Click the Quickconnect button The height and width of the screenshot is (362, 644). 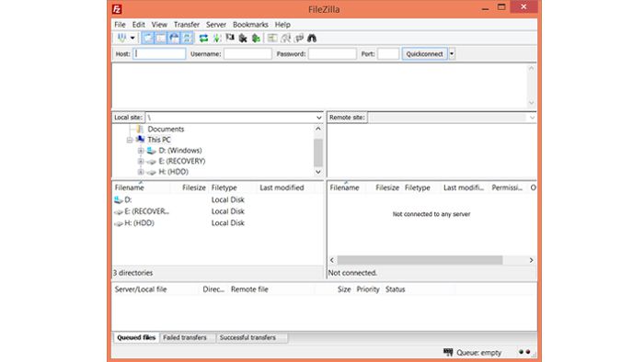425,53
